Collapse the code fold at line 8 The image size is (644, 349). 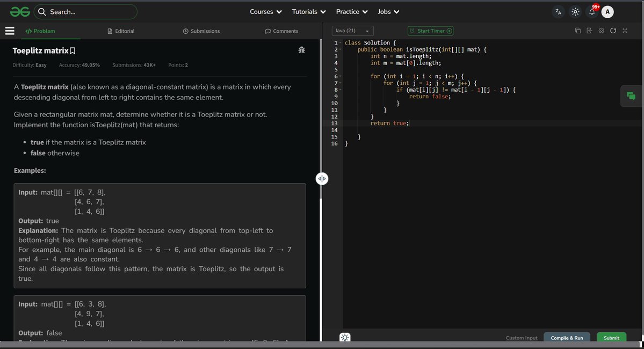click(341, 90)
